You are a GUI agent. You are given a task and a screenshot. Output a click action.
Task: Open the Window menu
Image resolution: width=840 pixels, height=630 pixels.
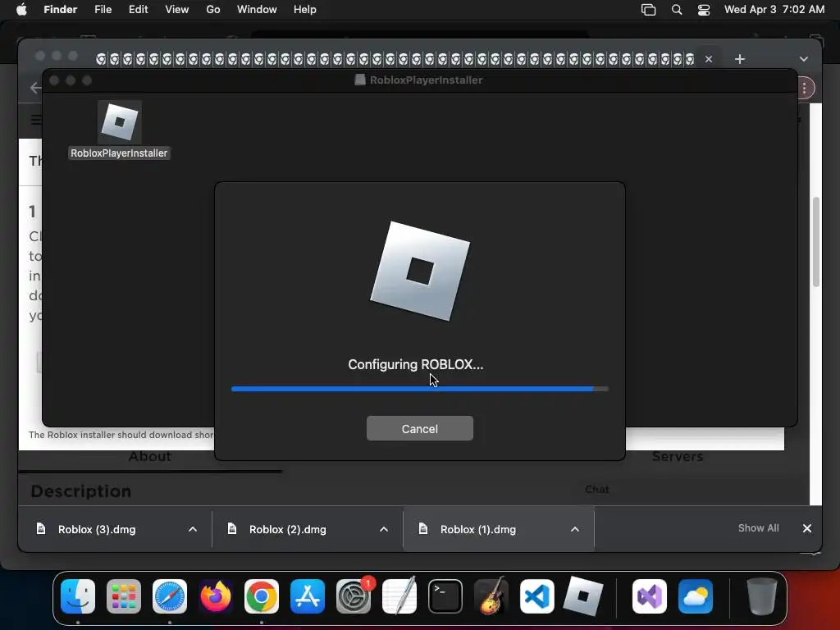(x=257, y=10)
